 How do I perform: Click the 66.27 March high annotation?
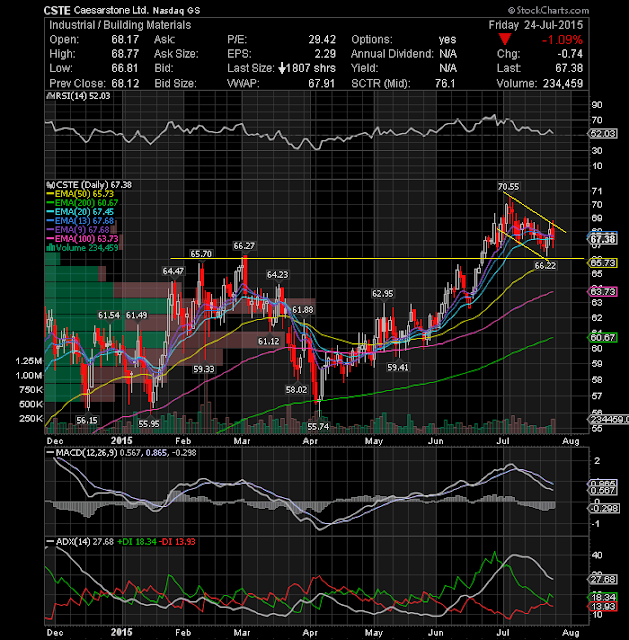(x=244, y=246)
